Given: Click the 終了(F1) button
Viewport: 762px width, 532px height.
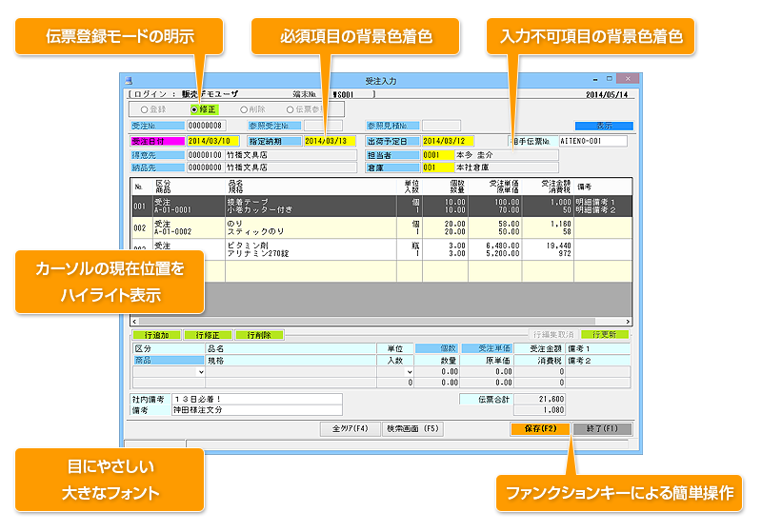Looking at the screenshot, I should (x=602, y=429).
